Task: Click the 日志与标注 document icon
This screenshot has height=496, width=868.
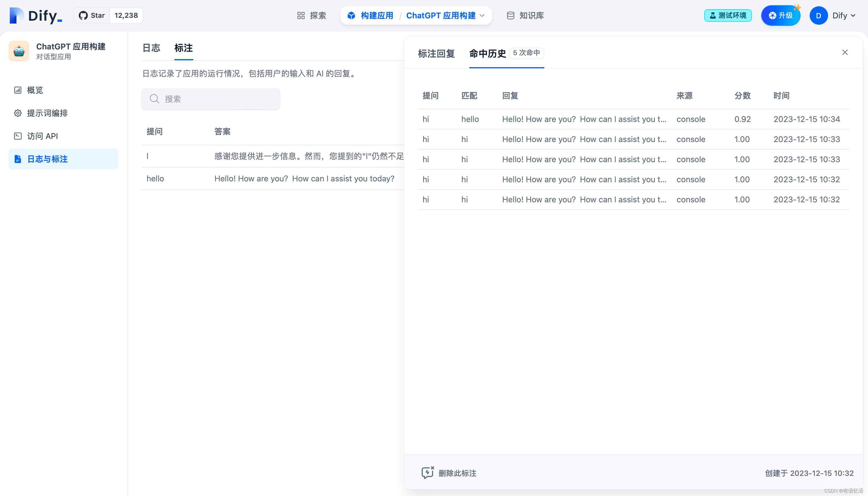Action: [x=18, y=159]
